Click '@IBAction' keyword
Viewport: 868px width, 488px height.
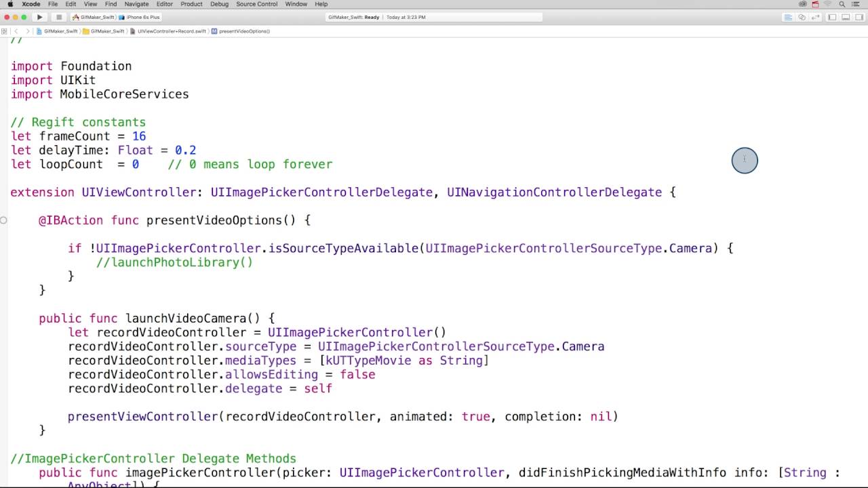pyautogui.click(x=71, y=220)
